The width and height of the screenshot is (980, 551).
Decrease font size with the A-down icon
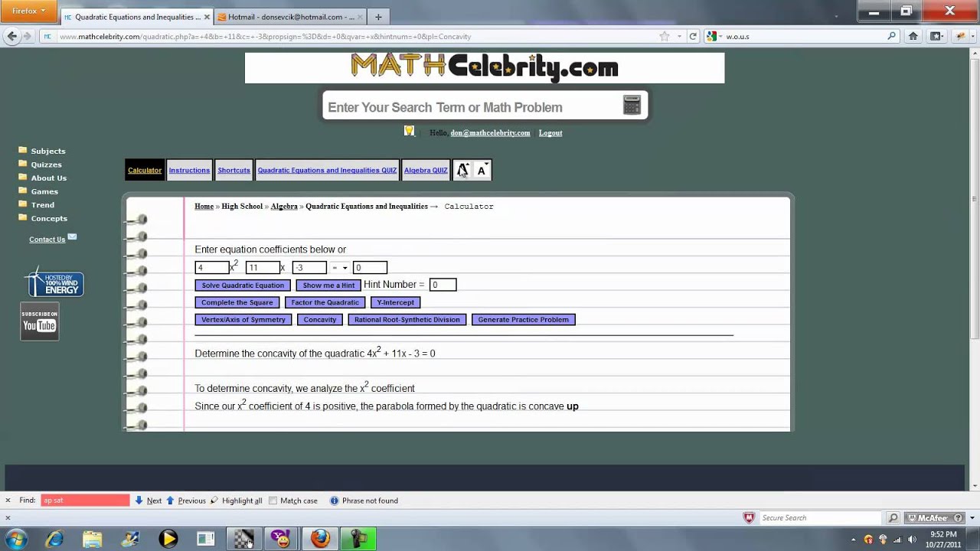pyautogui.click(x=482, y=170)
